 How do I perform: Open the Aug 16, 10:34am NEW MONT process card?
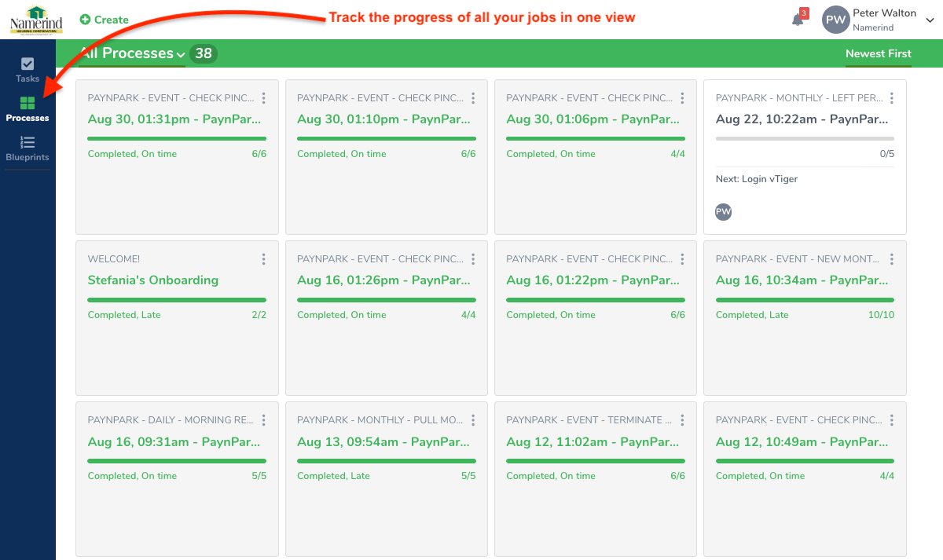tap(803, 280)
